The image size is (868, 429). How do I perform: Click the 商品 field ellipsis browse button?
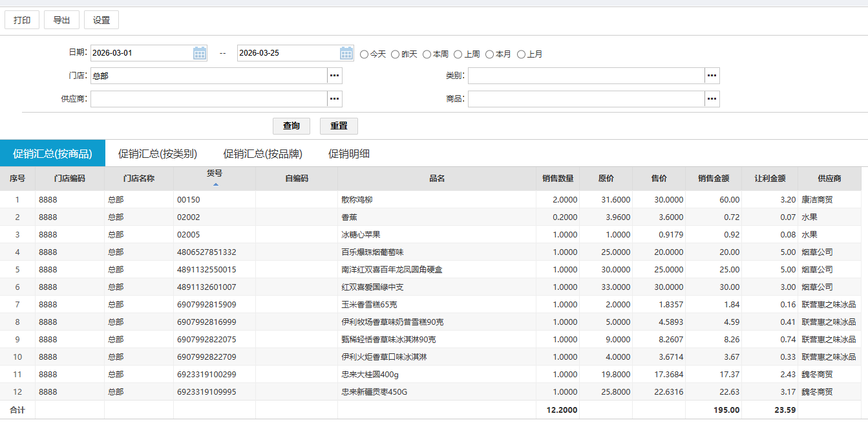click(x=712, y=99)
